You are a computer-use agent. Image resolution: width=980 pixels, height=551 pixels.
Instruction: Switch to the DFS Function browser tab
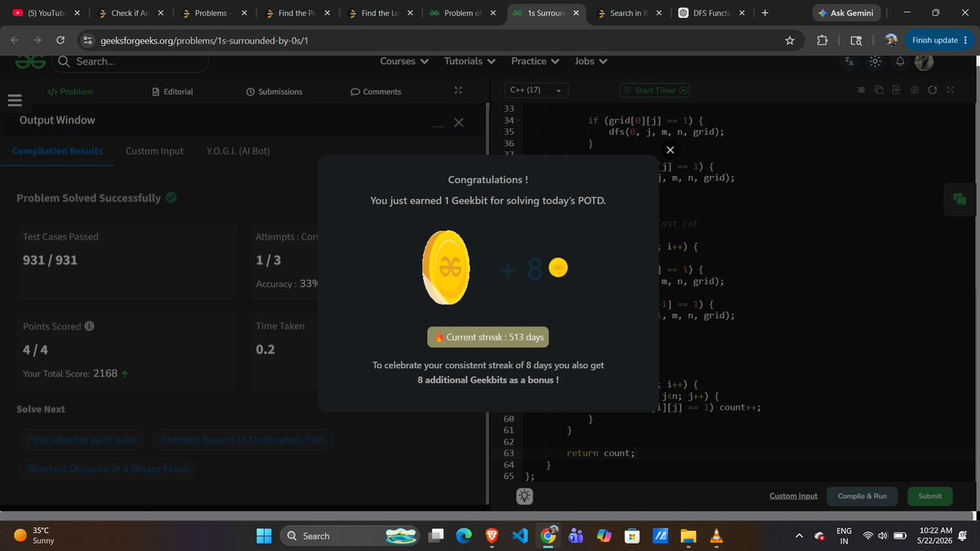(712, 13)
